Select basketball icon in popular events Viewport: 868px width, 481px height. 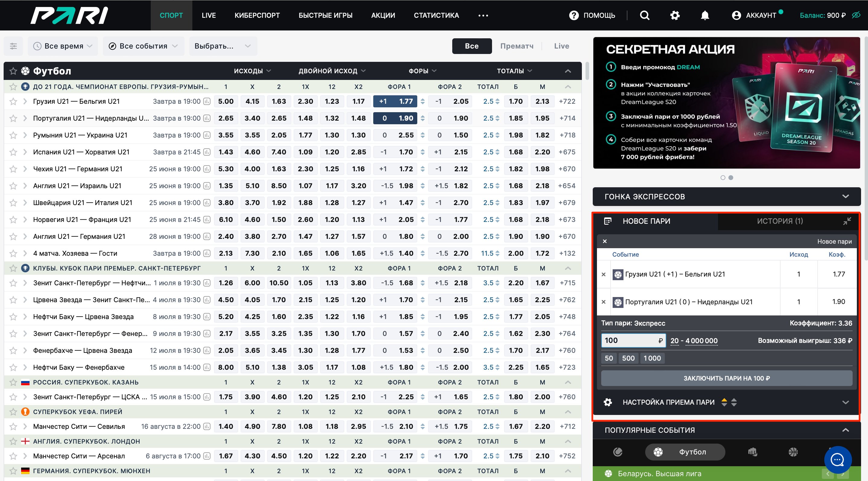(793, 452)
